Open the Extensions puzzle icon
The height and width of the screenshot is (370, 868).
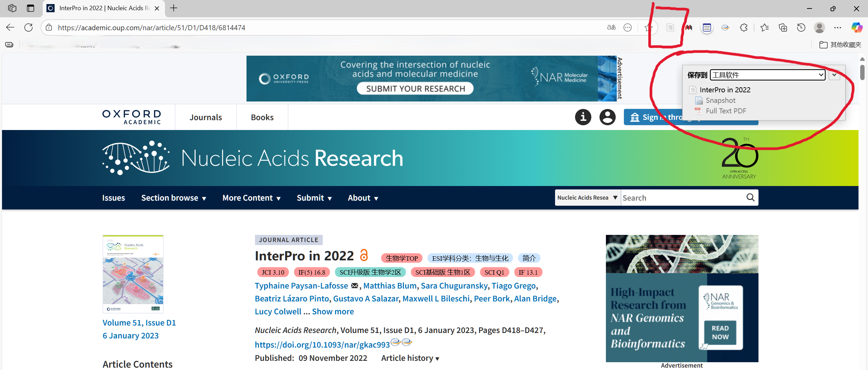point(744,27)
